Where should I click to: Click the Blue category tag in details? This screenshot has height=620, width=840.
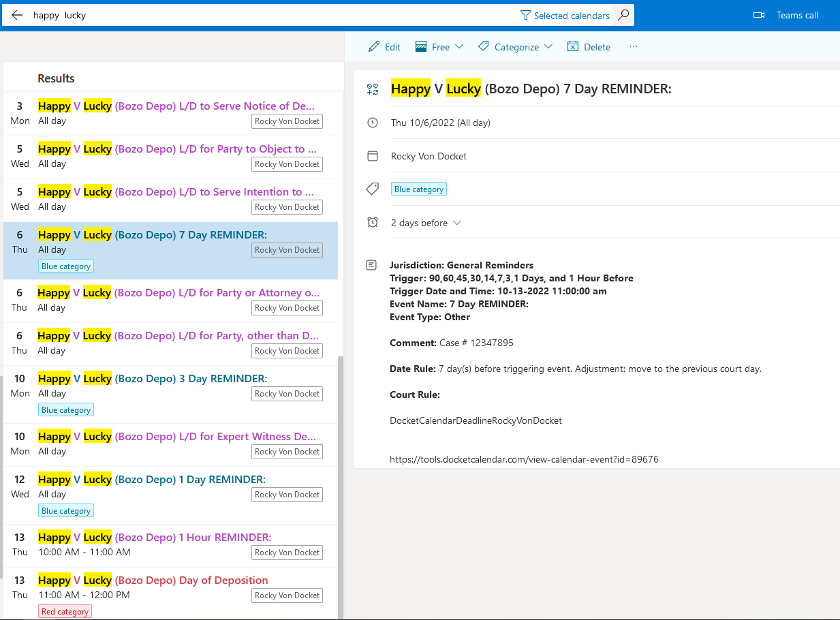tap(418, 189)
